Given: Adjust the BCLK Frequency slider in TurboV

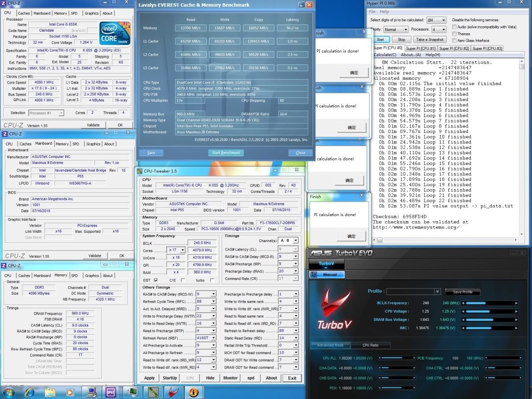Looking at the screenshot, I should coord(490,303).
